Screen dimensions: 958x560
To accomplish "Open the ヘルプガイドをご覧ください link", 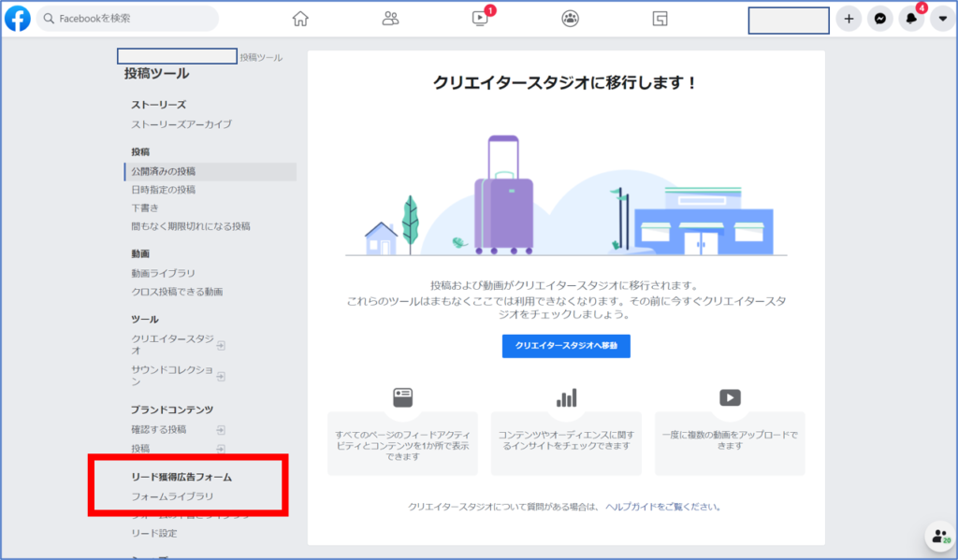I will point(663,507).
